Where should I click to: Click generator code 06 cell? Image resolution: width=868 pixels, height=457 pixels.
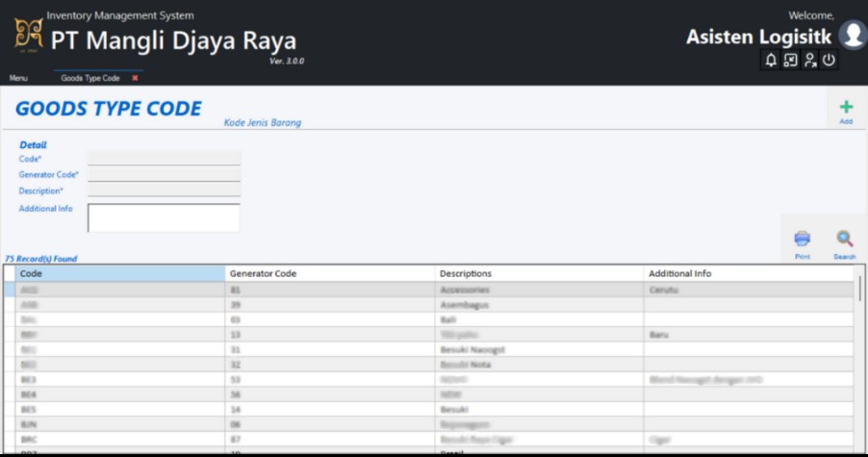coord(330,424)
